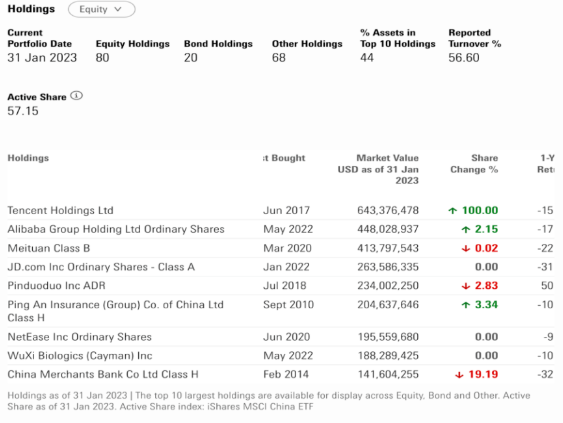Select the market value 448,028,937
563x423 pixels.
pos(388,229)
